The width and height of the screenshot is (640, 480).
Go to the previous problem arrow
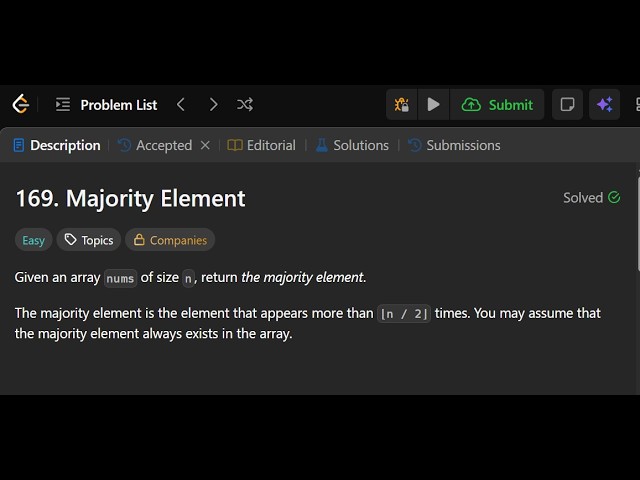[x=181, y=104]
